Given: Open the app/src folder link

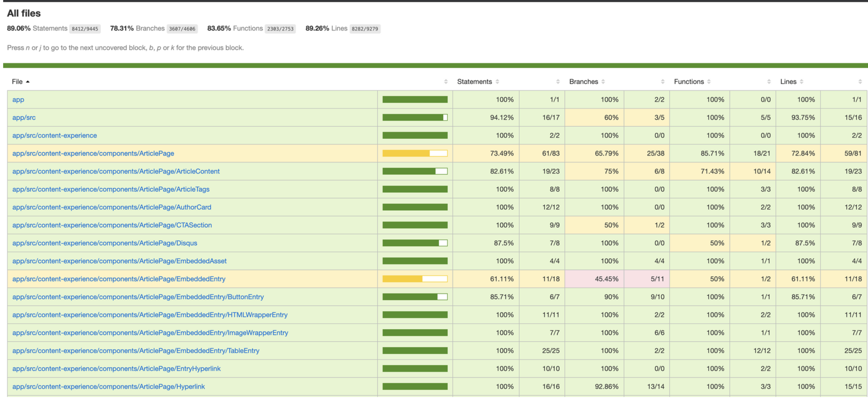Looking at the screenshot, I should click(x=24, y=118).
